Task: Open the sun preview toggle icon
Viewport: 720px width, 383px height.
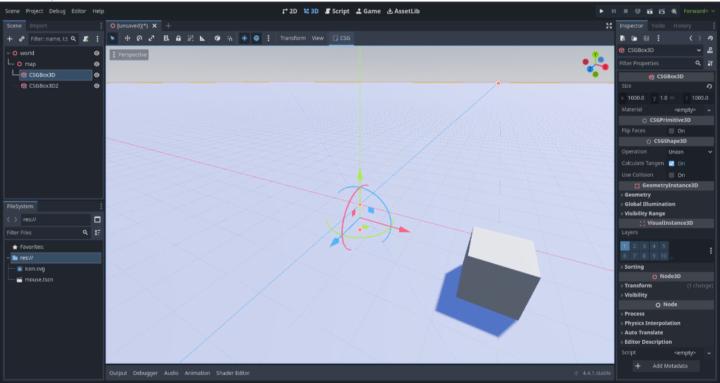Action: click(244, 38)
